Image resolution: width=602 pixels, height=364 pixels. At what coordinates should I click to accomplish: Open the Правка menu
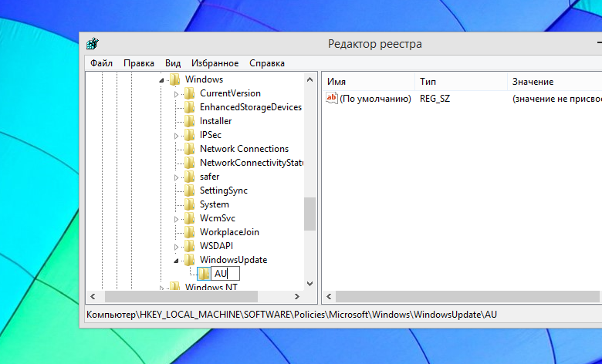(139, 63)
